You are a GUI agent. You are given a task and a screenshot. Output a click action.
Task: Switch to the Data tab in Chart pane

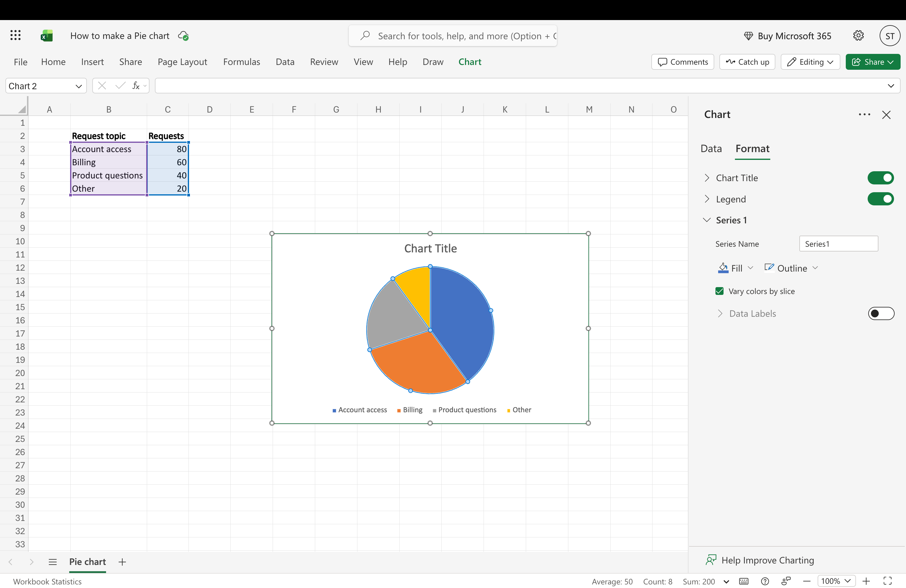(x=711, y=148)
